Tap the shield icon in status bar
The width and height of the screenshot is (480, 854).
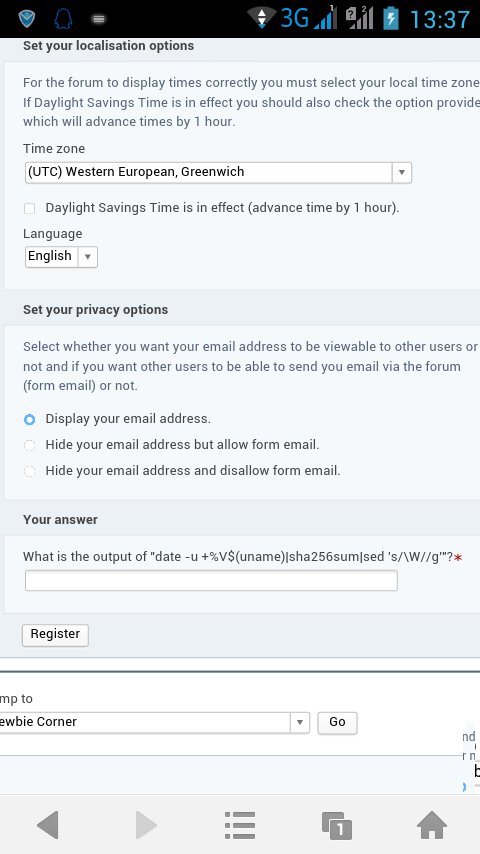click(27, 19)
